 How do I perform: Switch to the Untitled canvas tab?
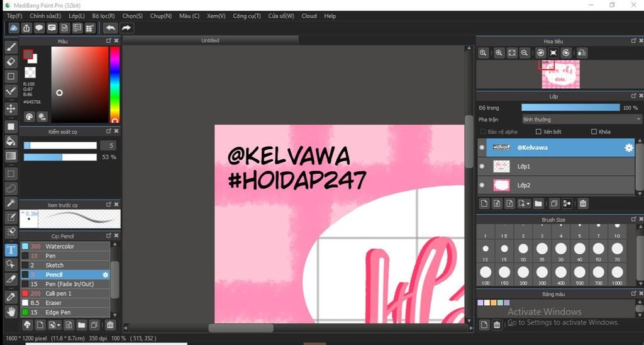point(210,40)
